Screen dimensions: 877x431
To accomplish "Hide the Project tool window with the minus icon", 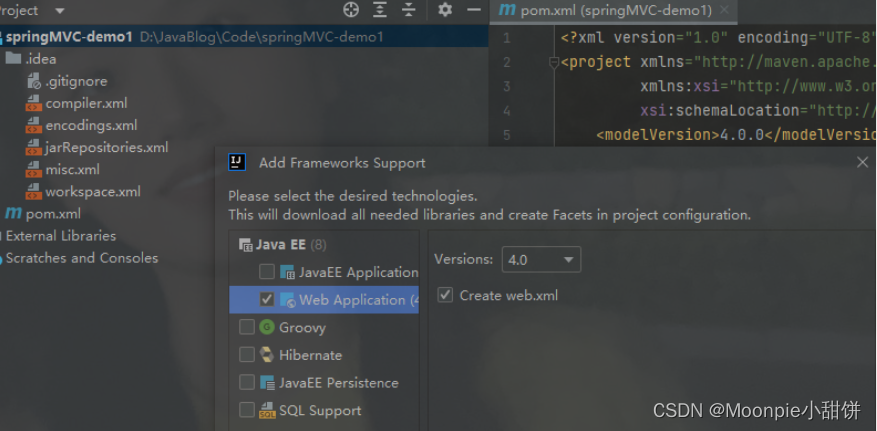I will 474,10.
